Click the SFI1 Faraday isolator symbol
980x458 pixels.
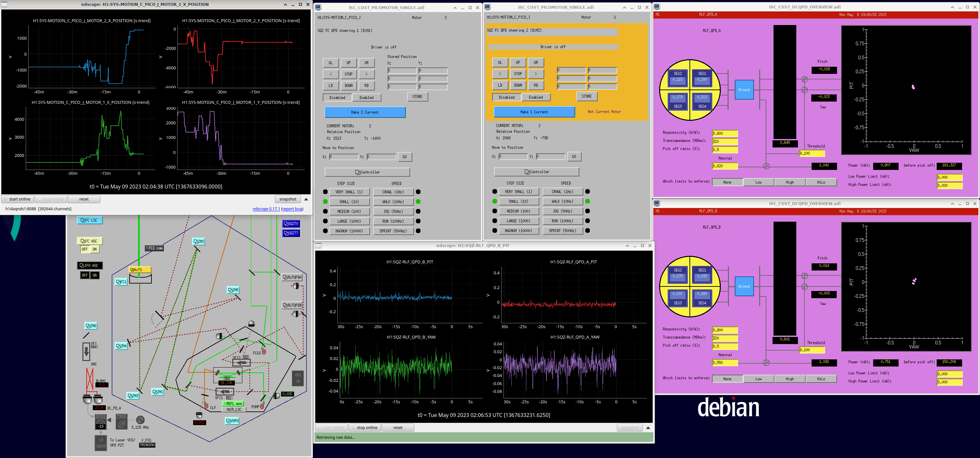pyautogui.click(x=225, y=392)
